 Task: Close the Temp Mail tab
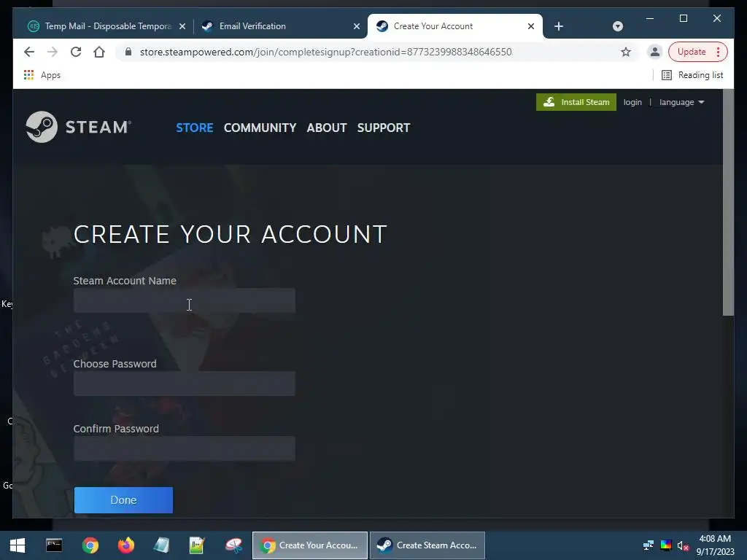pyautogui.click(x=182, y=26)
